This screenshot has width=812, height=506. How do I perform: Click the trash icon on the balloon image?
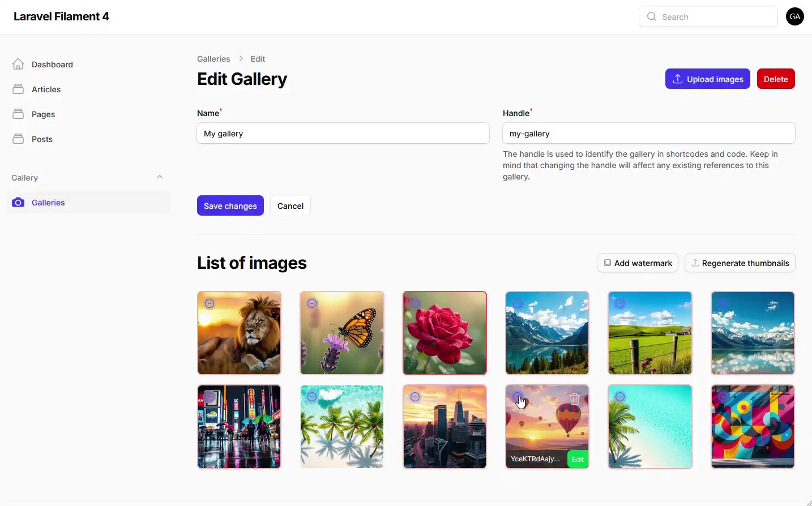(x=575, y=398)
